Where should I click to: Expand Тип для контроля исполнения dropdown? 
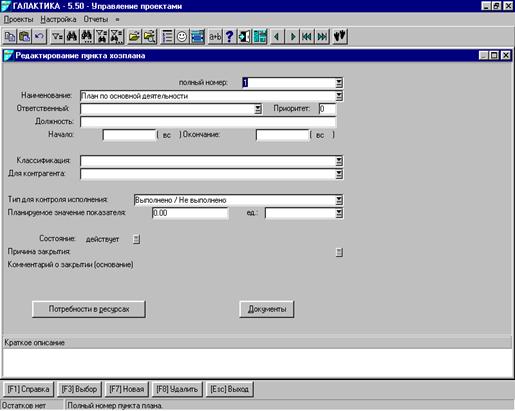(x=339, y=200)
